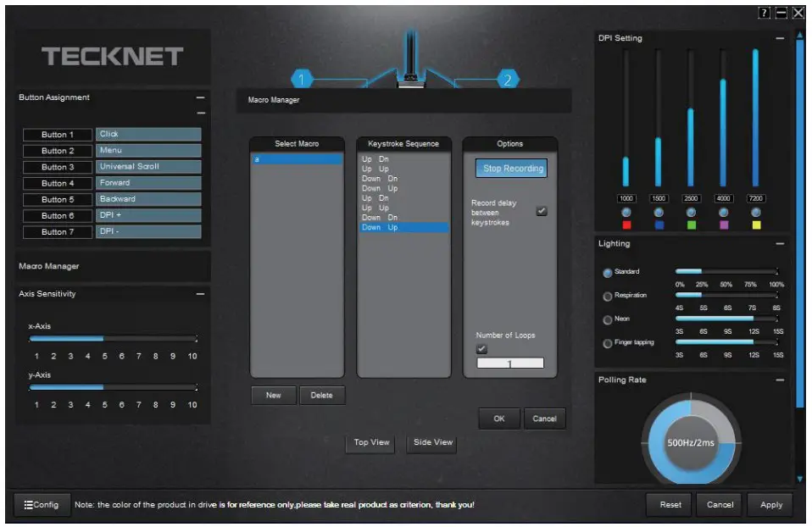Select the Neon lighting mode
Viewport: 812px width, 527px height.
pyautogui.click(x=607, y=319)
